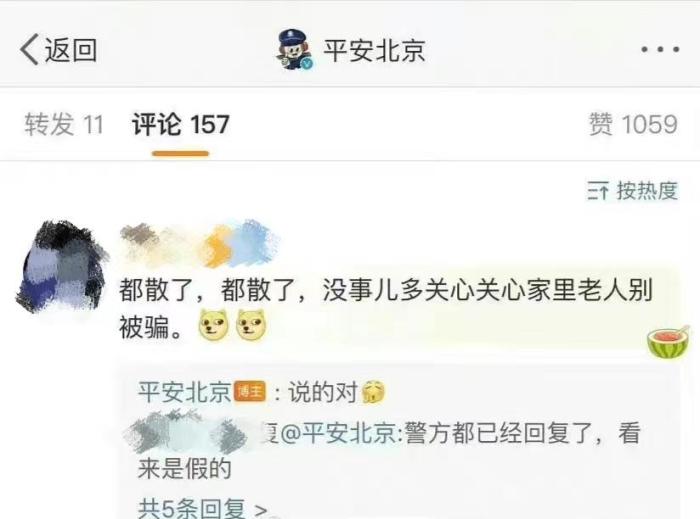
Task: Open the blurred commenter avatar
Action: 61,266
